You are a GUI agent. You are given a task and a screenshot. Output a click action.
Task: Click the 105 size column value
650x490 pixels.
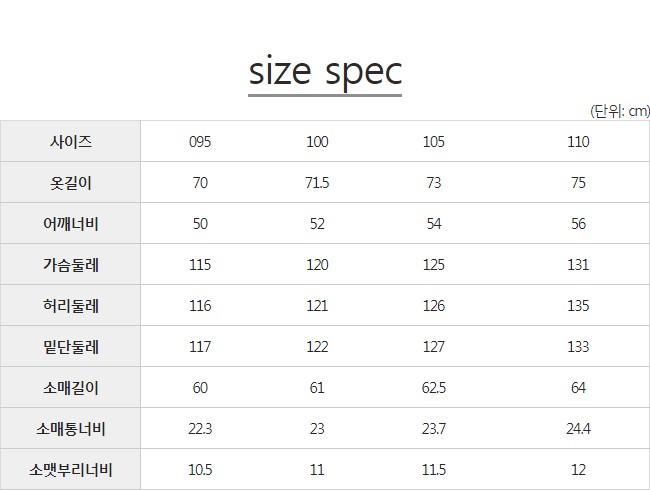click(434, 142)
